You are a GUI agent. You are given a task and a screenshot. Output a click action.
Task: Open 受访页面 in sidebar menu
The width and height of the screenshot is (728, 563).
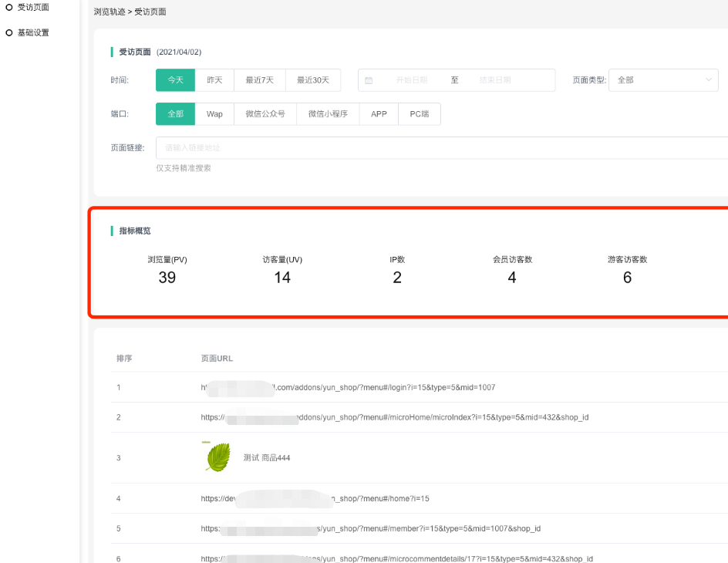tap(33, 8)
